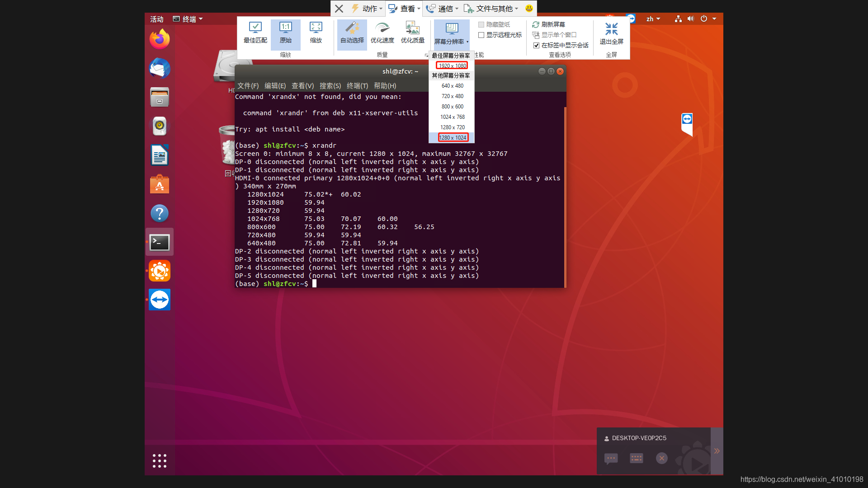Click the terminal command prompt cursor
The width and height of the screenshot is (868, 488).
314,284
